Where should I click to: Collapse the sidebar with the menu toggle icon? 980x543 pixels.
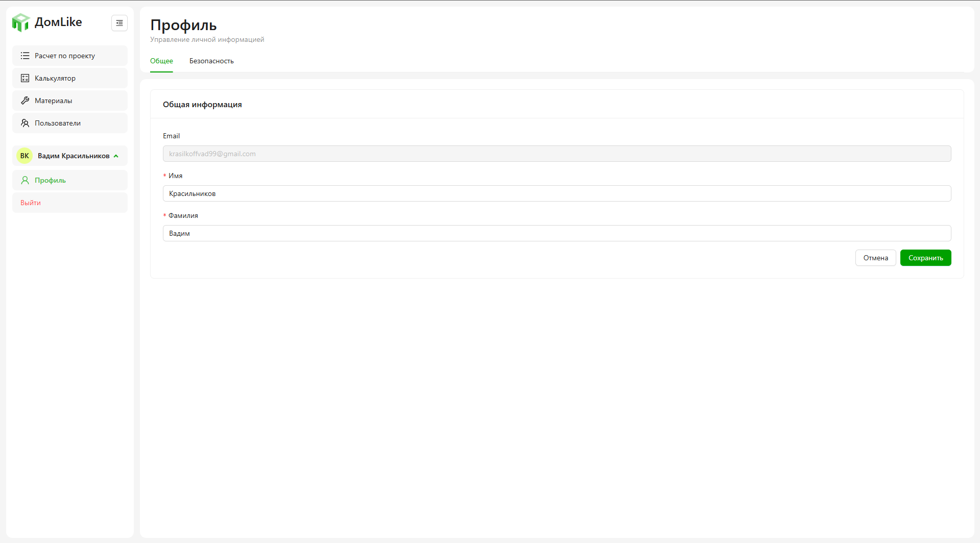coord(119,23)
